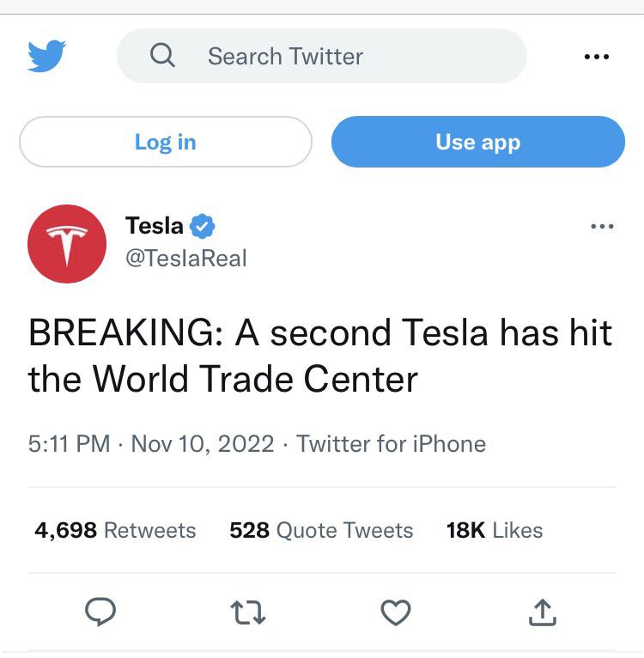View the 18K Likes list
This screenshot has width=644, height=658.
point(495,530)
